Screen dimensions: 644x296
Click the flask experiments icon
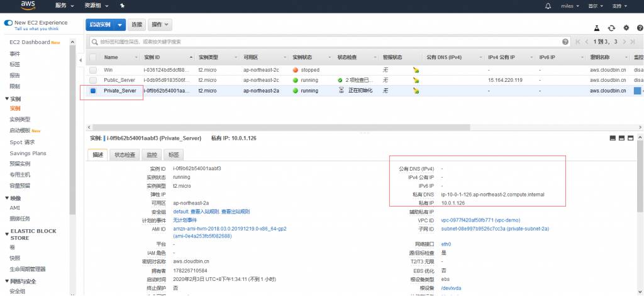[x=596, y=28]
